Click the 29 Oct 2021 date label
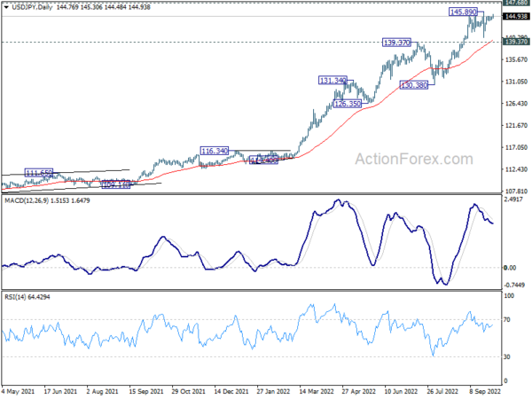The width and height of the screenshot is (532, 399). point(188,392)
